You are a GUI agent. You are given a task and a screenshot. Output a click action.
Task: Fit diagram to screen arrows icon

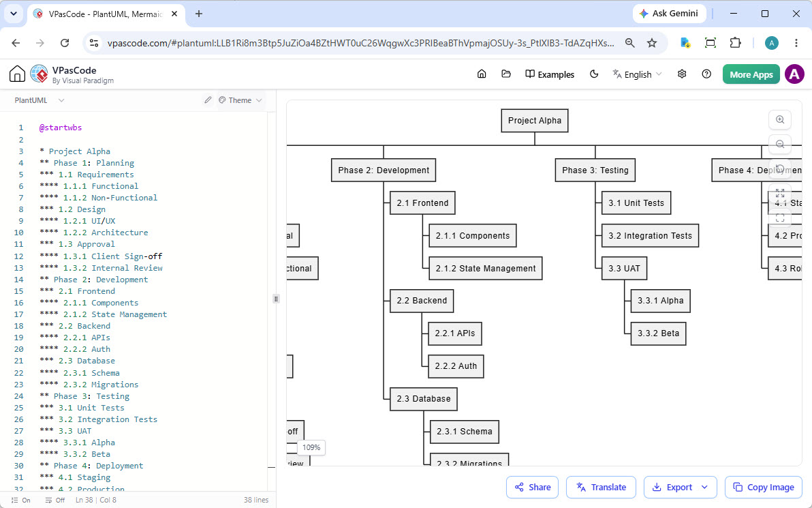click(780, 194)
